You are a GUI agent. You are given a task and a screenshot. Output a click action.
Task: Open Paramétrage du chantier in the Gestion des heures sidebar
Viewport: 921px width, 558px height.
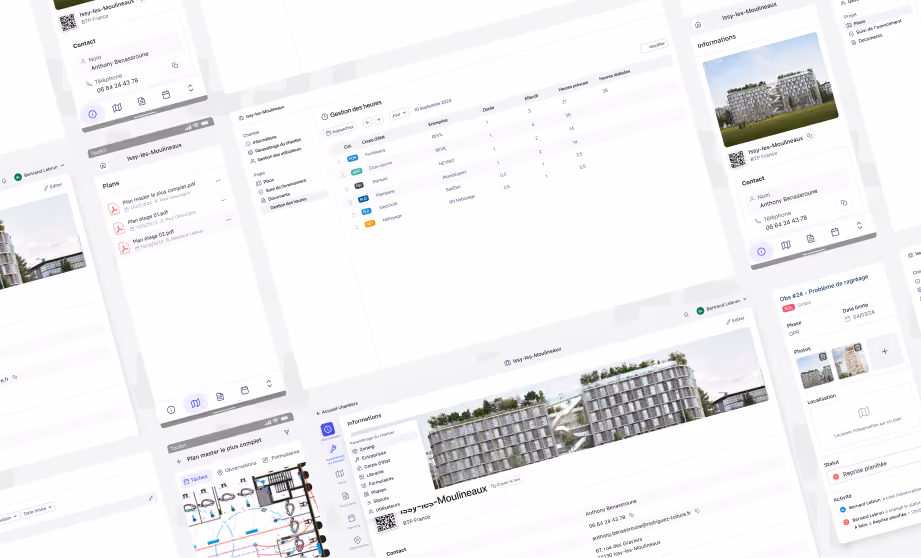click(x=275, y=146)
